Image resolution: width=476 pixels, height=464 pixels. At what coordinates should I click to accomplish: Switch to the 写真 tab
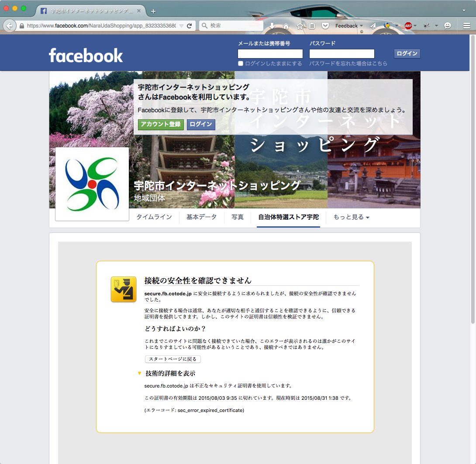tap(238, 217)
